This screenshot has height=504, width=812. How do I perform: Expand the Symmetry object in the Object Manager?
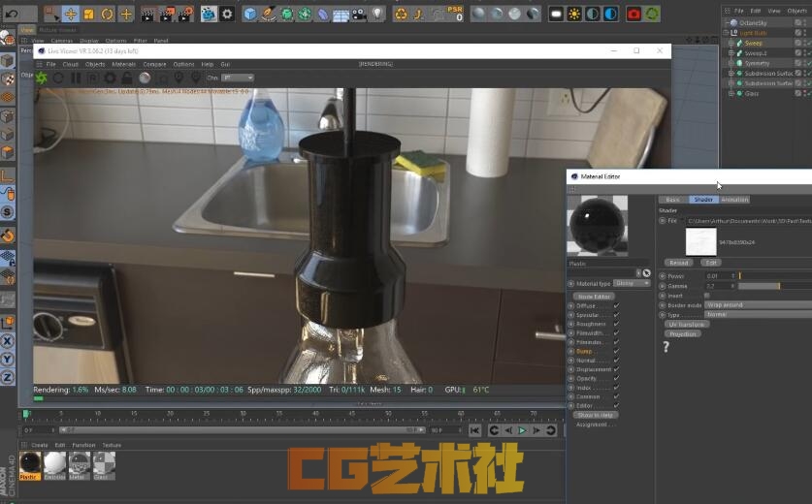point(731,63)
